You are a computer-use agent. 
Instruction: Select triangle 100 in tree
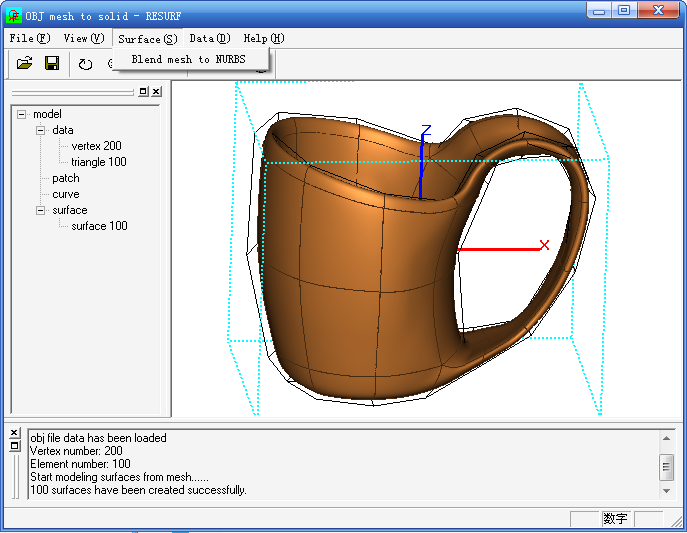(99, 162)
